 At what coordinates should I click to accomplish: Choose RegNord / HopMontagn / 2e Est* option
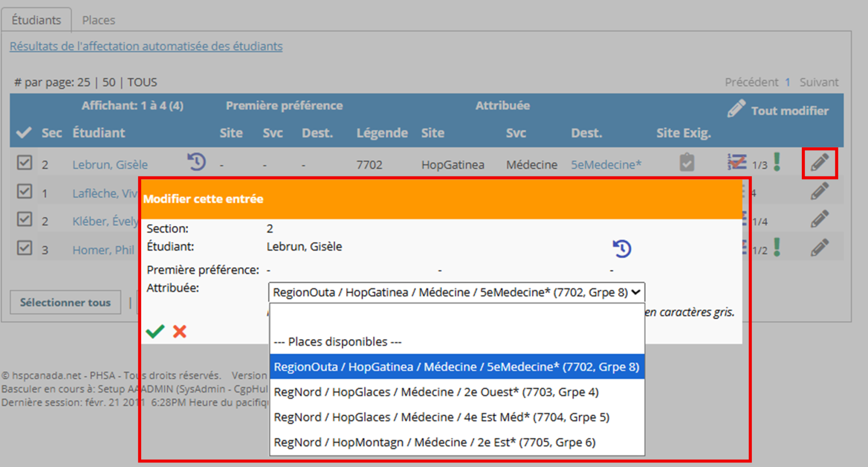pos(434,442)
